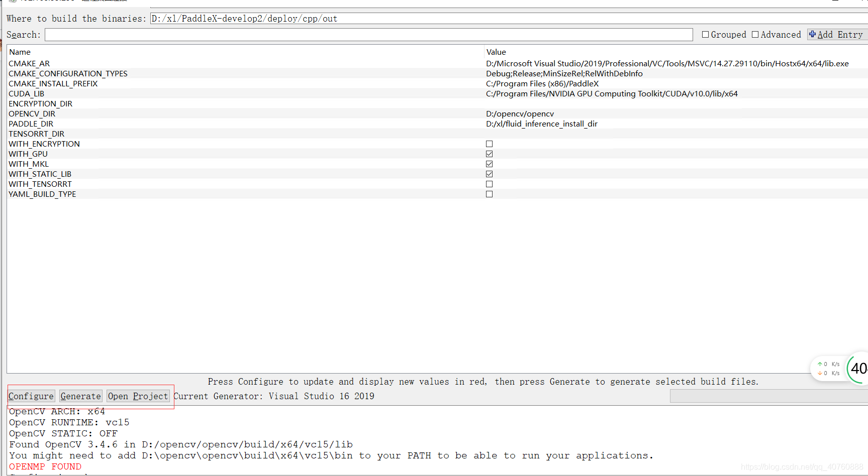Select the WITH_GPU entry name
The width and height of the screenshot is (868, 476).
(28, 154)
